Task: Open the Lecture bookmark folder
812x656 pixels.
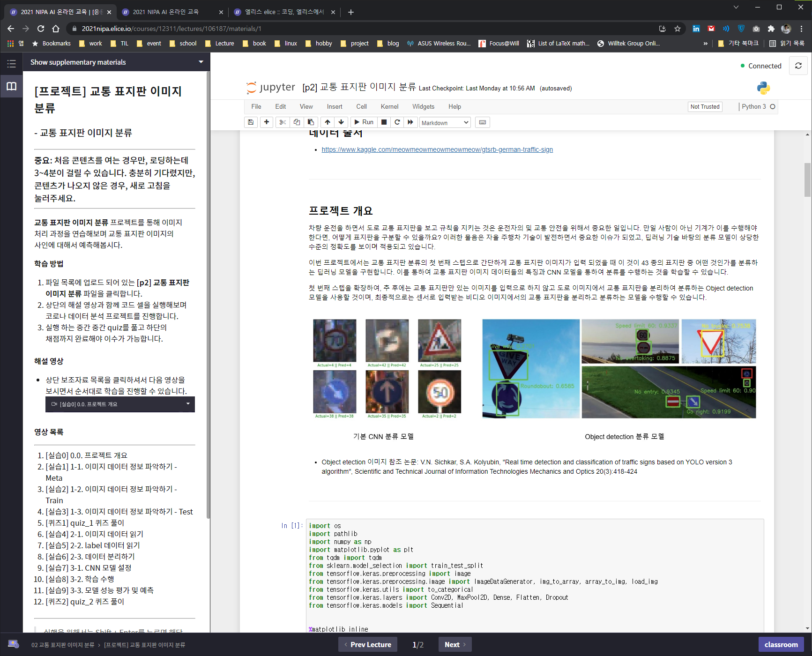Action: click(220, 44)
